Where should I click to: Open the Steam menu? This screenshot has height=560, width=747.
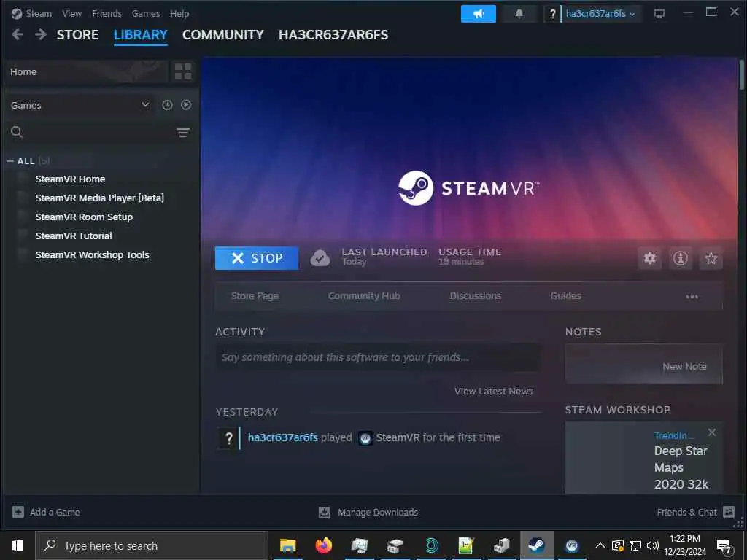39,14
